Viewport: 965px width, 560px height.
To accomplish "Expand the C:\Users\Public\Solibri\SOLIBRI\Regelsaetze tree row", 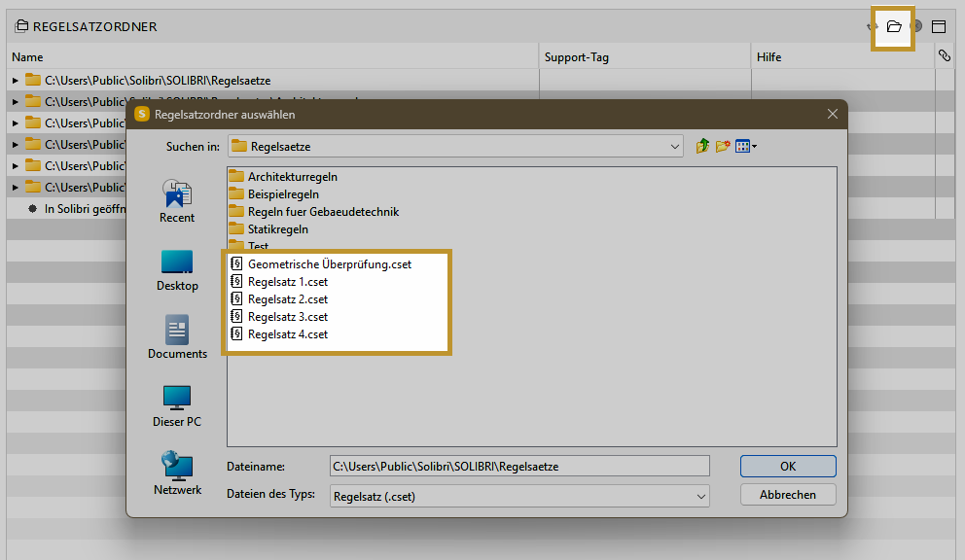I will (x=16, y=81).
